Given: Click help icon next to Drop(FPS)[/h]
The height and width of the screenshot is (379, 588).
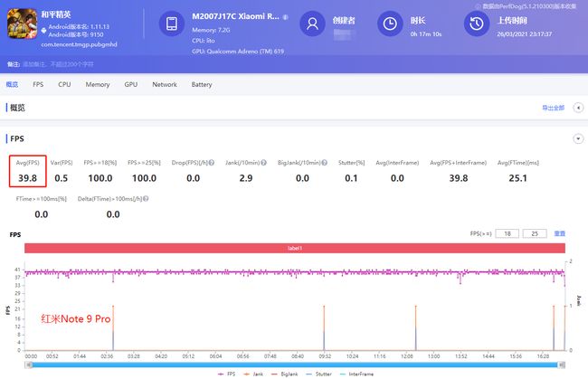Looking at the screenshot, I should (213, 162).
